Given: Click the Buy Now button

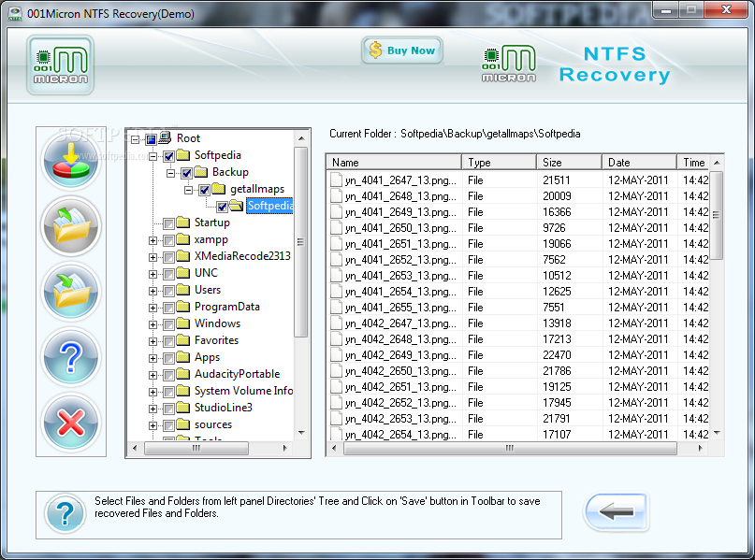Looking at the screenshot, I should (x=402, y=50).
